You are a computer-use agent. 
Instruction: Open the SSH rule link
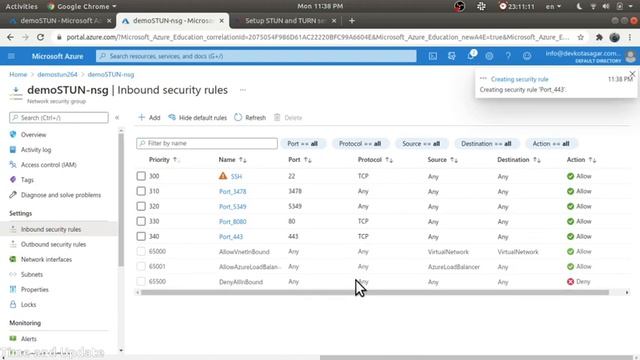pos(236,176)
